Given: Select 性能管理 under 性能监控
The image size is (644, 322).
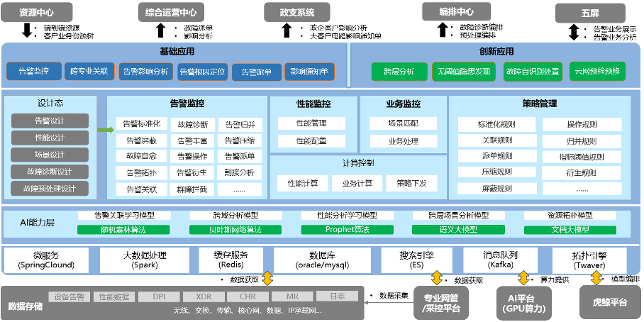Looking at the screenshot, I should [x=311, y=123].
